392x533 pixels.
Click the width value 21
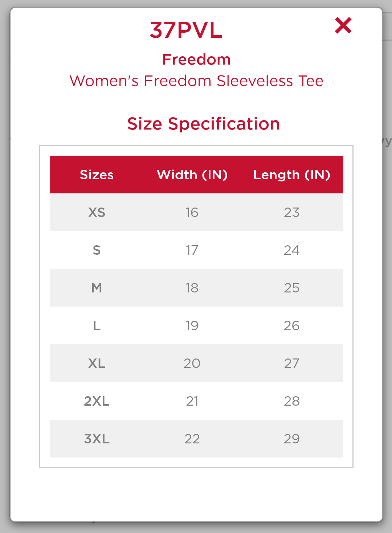[x=192, y=401]
